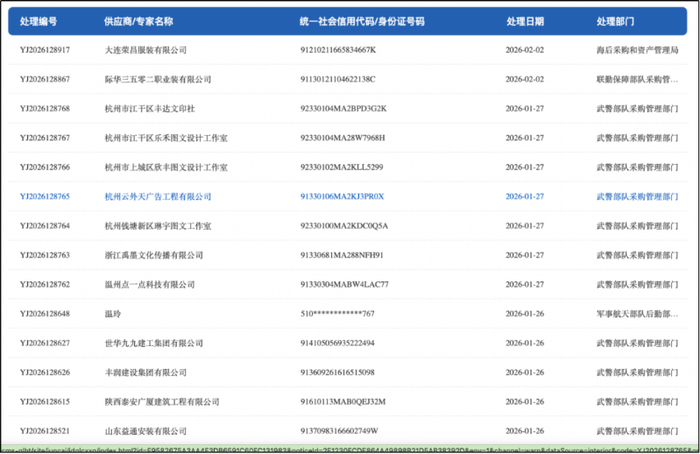Click the 处理日期 column header
The image size is (700, 454).
point(525,21)
